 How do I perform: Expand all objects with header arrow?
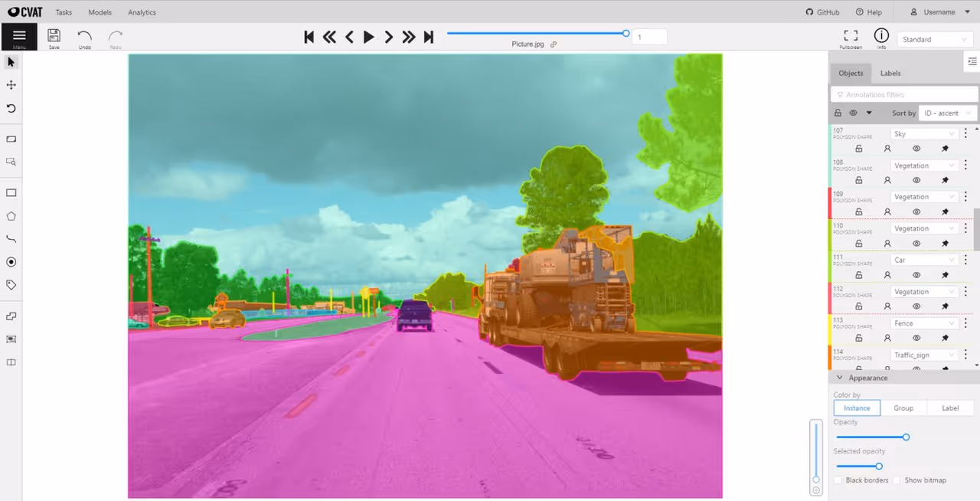869,113
